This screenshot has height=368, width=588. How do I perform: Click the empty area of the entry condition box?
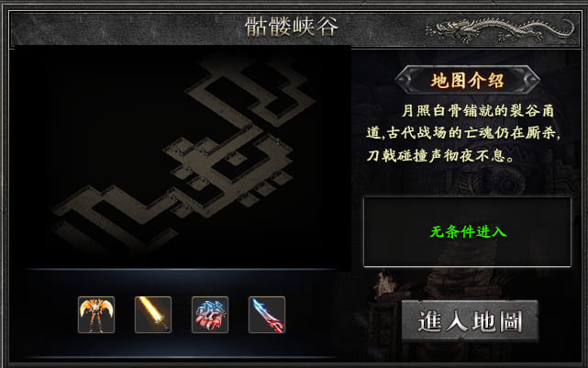(468, 251)
